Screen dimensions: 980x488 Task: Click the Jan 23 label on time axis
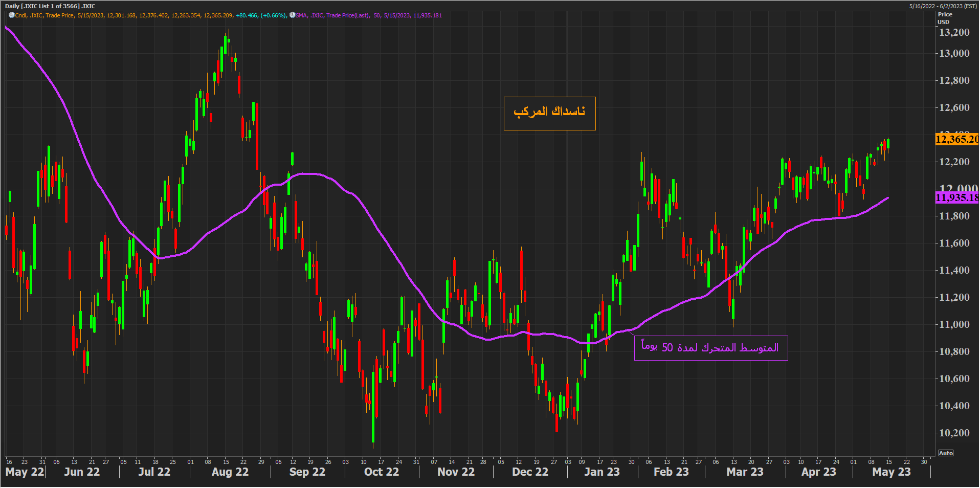click(x=602, y=472)
